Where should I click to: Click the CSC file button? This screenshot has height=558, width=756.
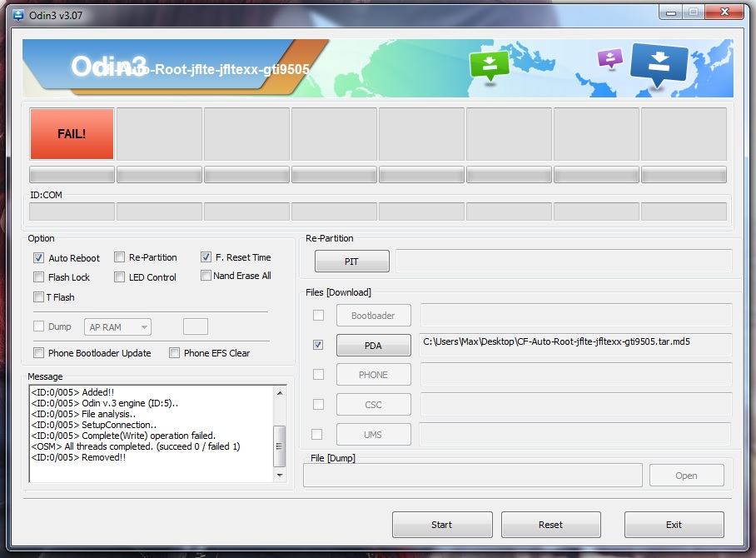[374, 405]
